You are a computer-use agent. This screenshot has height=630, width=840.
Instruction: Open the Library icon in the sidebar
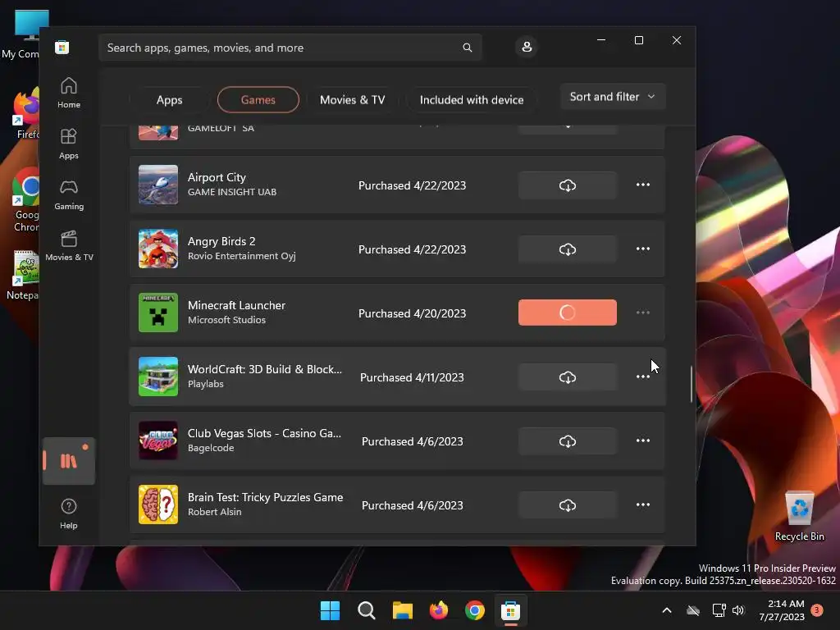[x=69, y=461]
